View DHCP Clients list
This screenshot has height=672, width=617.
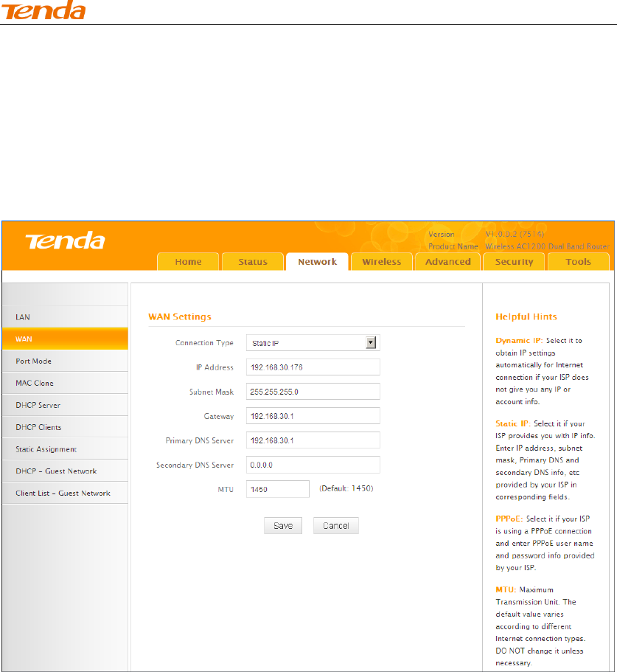[65, 427]
